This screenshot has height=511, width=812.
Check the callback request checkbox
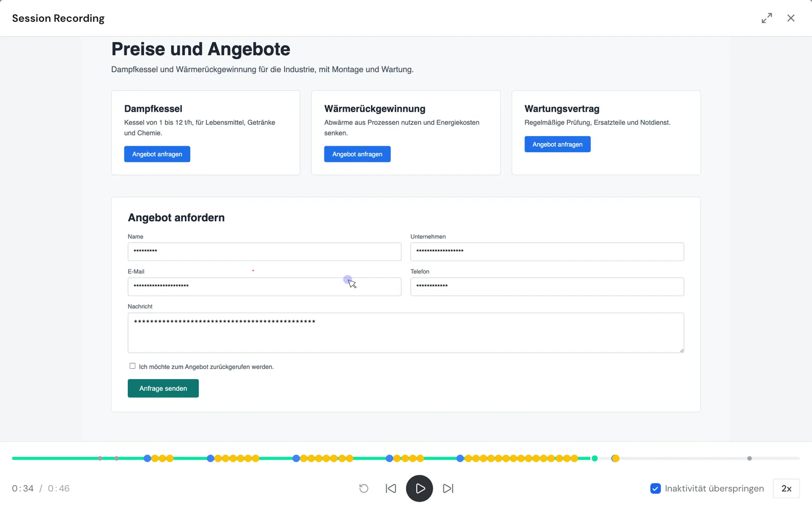click(x=132, y=366)
